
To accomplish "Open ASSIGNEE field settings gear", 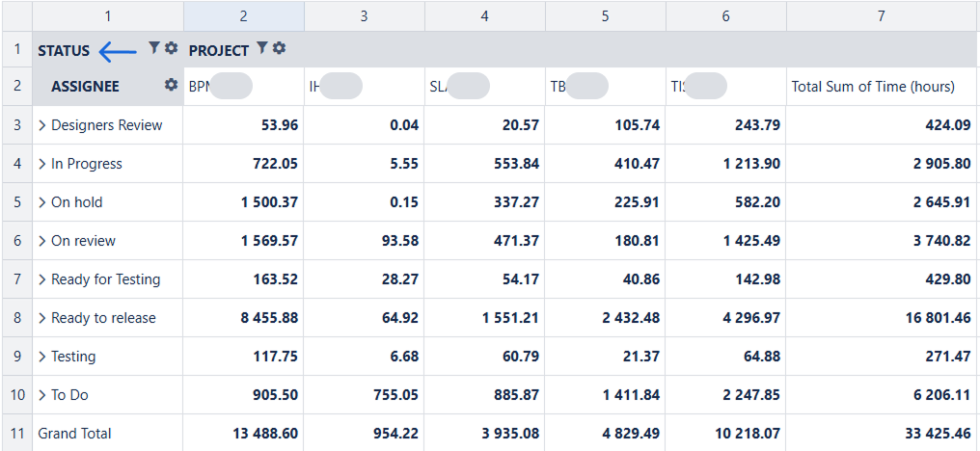I will point(171,85).
